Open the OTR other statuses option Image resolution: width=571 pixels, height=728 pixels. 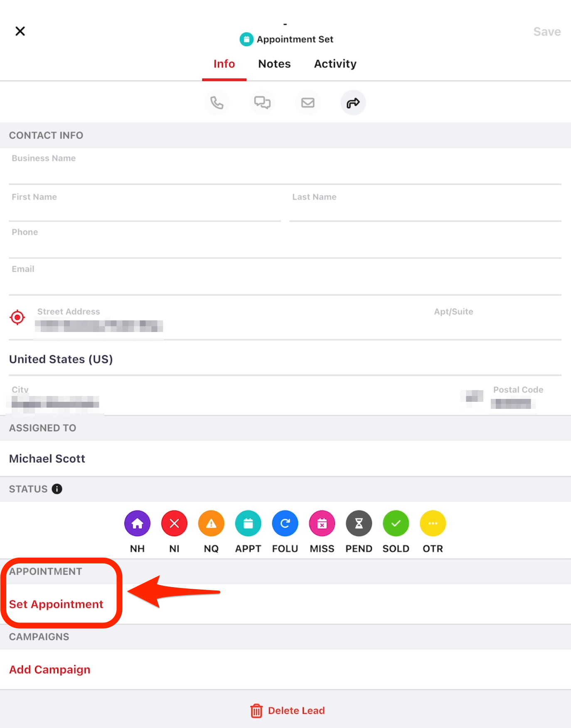tap(433, 524)
